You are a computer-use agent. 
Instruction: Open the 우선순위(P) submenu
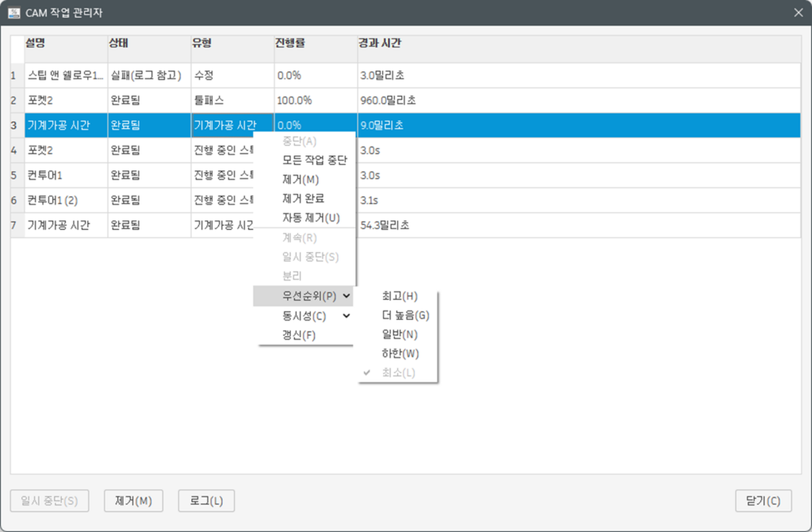click(x=304, y=296)
